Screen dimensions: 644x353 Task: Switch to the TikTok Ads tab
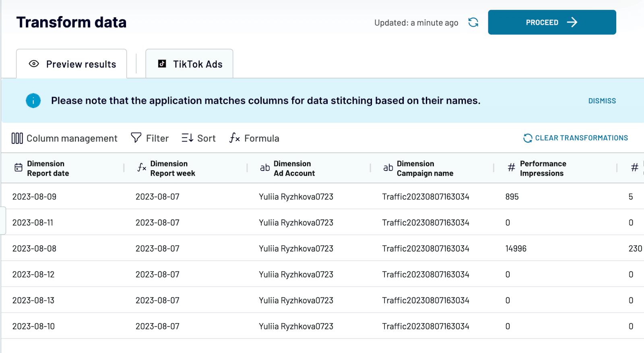click(189, 64)
